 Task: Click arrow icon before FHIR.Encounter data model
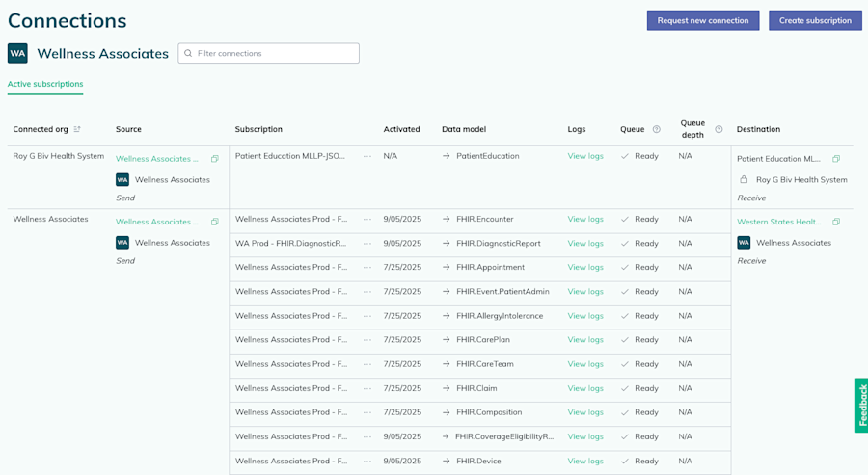click(447, 220)
